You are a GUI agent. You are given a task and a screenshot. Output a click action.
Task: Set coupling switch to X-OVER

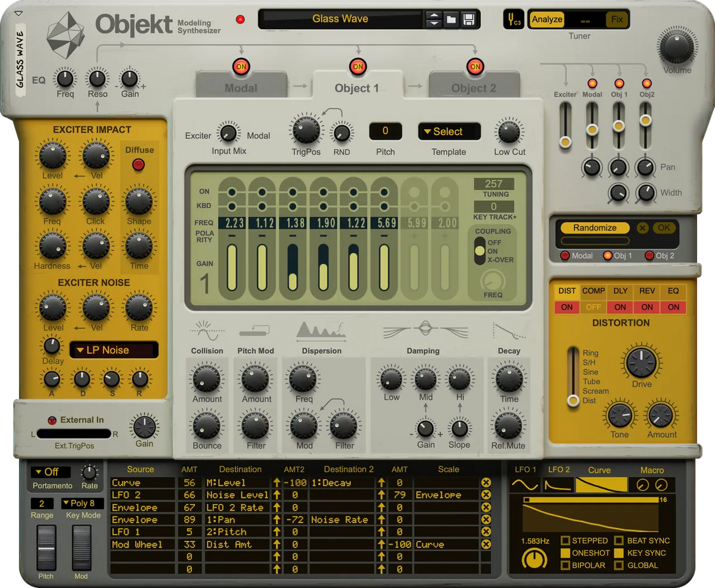point(480,259)
